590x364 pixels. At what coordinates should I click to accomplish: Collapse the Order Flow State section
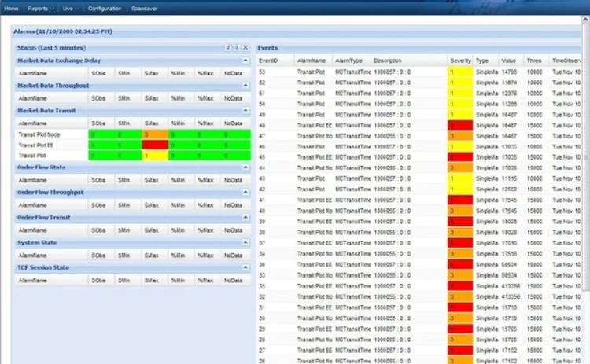point(245,167)
